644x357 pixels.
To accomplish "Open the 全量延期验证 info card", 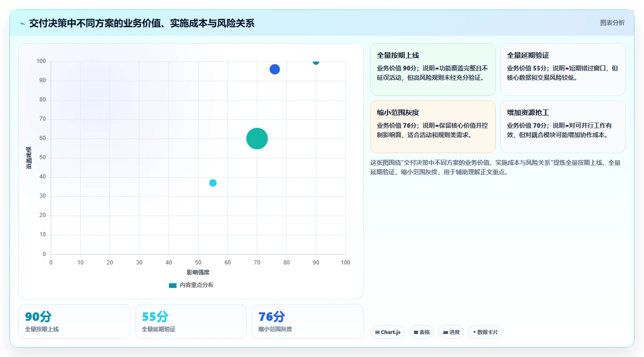I will 563,70.
